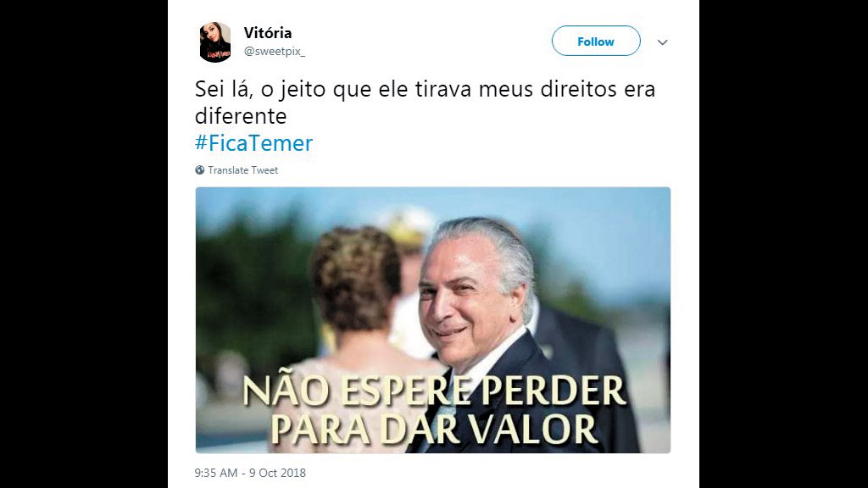Click the black margin left of the tweet
Viewport: 868px width, 488px height.
[x=84, y=244]
